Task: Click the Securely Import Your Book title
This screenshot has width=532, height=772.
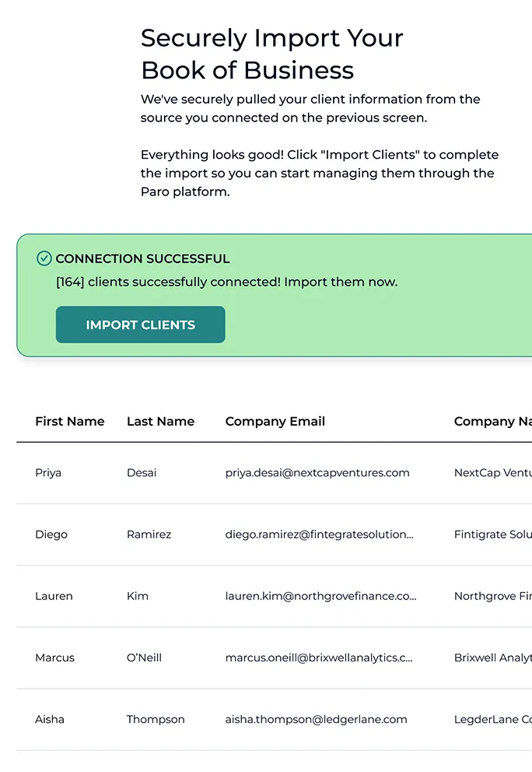Action: [271, 54]
